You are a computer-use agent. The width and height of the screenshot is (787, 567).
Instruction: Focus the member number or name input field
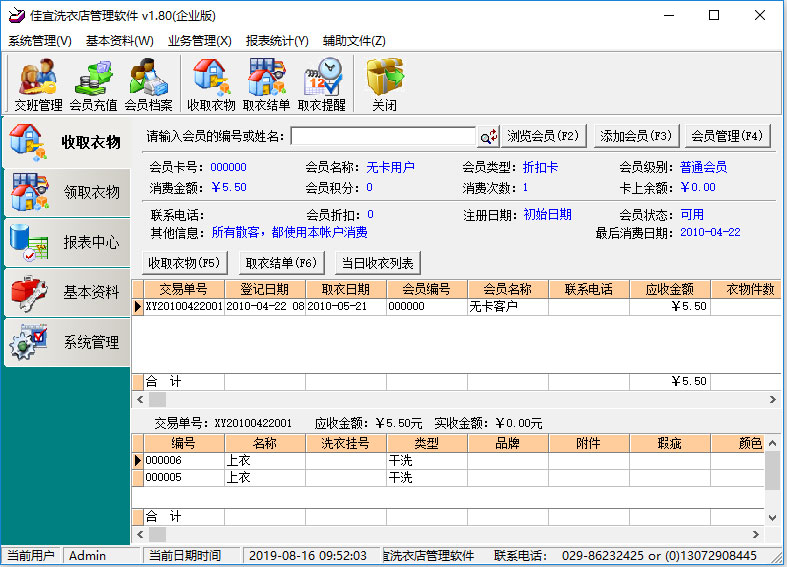[x=383, y=136]
